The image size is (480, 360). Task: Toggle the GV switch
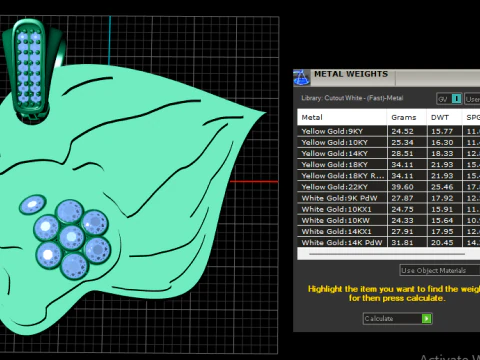[x=449, y=99]
